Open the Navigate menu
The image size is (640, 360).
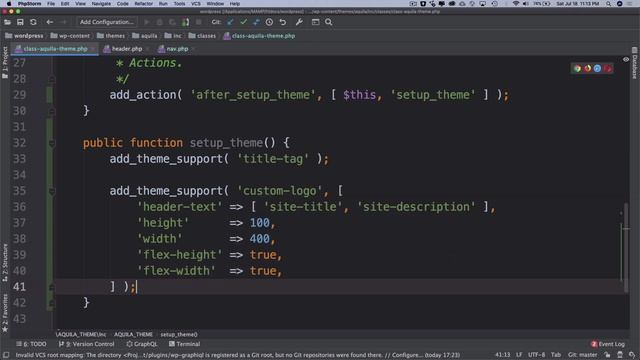[101, 4]
